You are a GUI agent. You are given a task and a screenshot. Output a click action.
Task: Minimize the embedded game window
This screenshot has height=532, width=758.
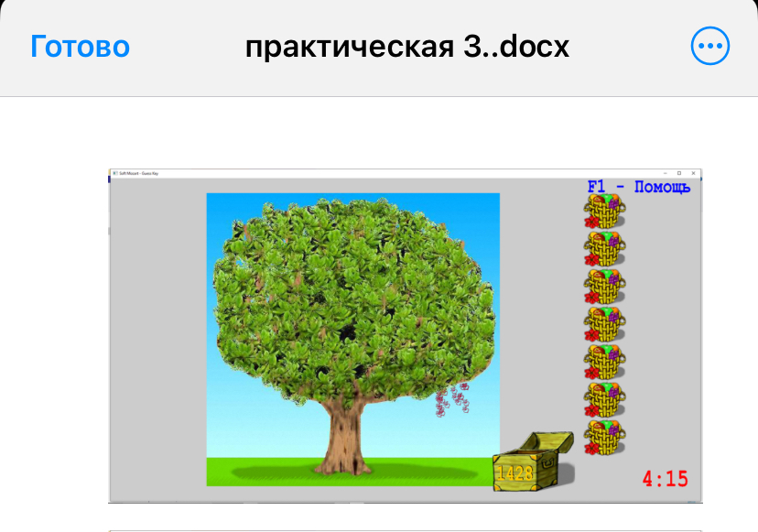664,173
